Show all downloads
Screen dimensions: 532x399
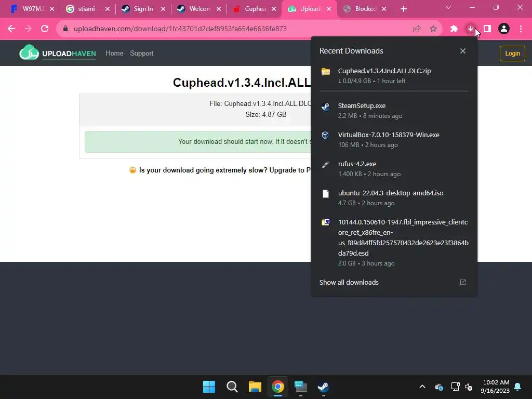click(x=349, y=282)
